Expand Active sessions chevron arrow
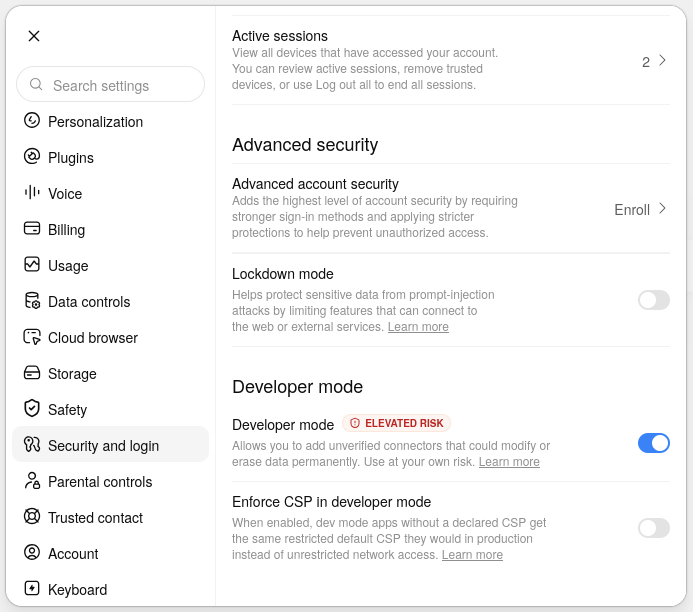The width and height of the screenshot is (693, 612). 662,61
